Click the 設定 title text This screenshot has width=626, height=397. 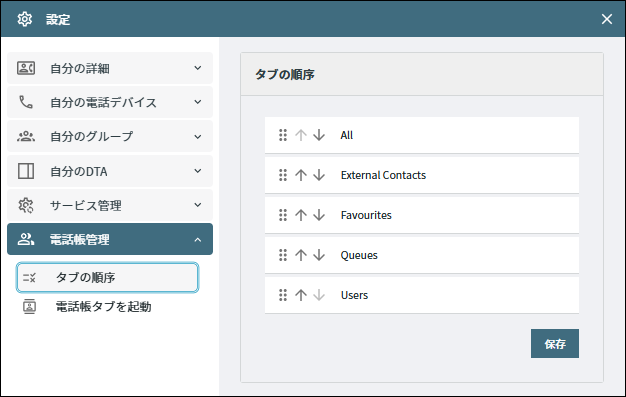(58, 19)
